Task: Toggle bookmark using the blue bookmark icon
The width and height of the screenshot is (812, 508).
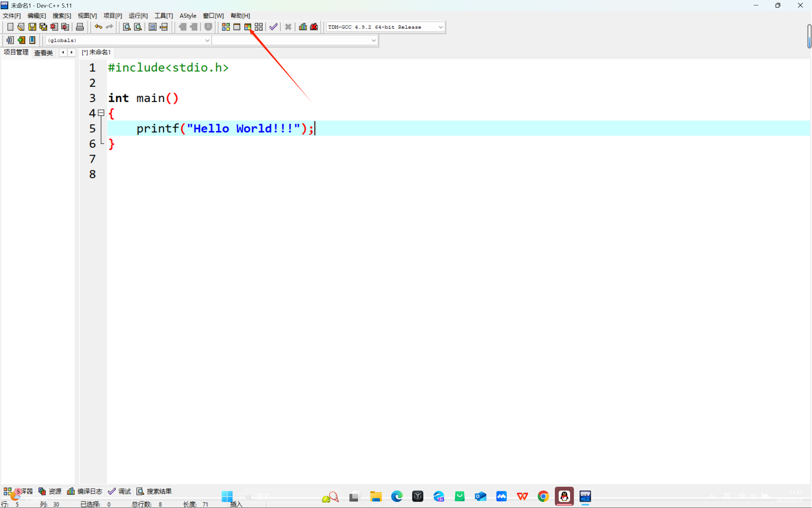Action: [x=32, y=40]
